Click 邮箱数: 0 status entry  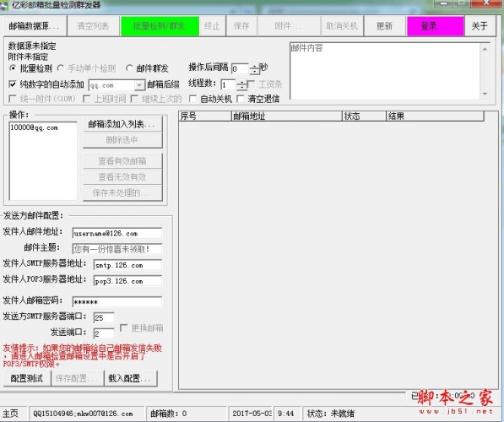pyautogui.click(x=169, y=414)
